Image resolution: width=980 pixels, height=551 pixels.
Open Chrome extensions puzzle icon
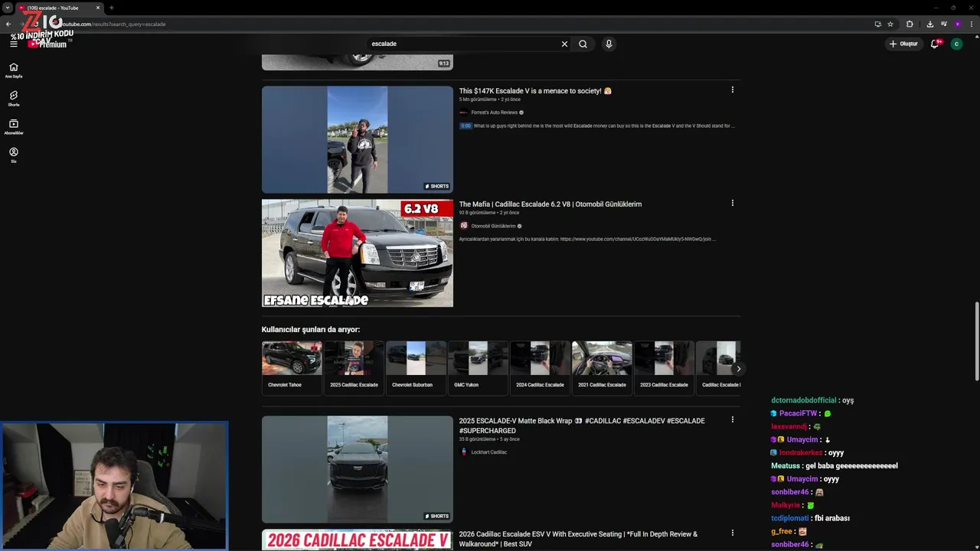click(910, 24)
